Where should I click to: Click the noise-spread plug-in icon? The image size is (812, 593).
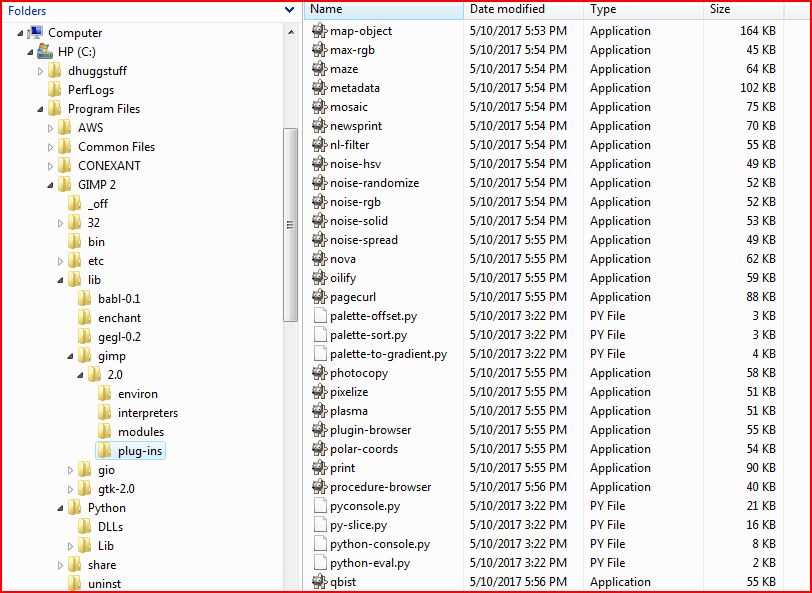click(320, 239)
